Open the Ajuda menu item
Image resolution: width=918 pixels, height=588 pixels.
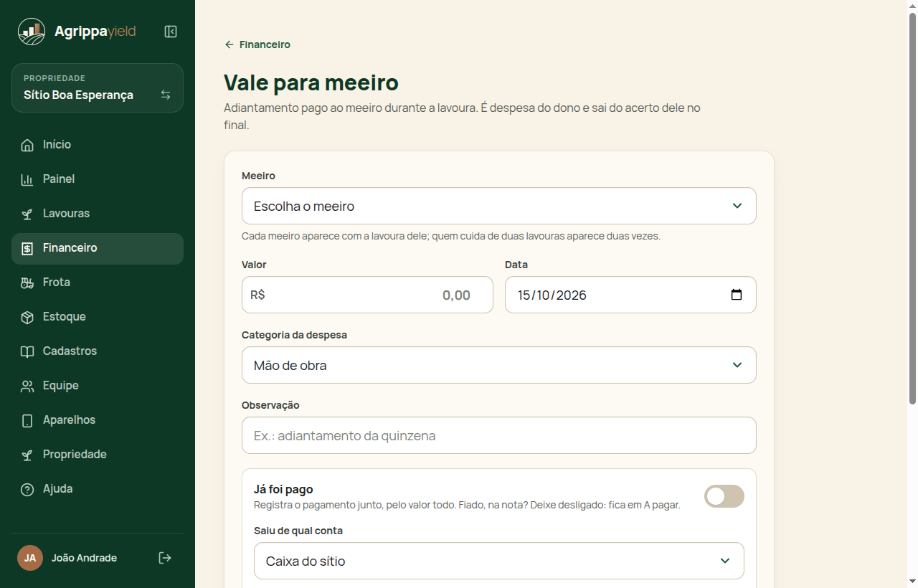[x=98, y=489]
